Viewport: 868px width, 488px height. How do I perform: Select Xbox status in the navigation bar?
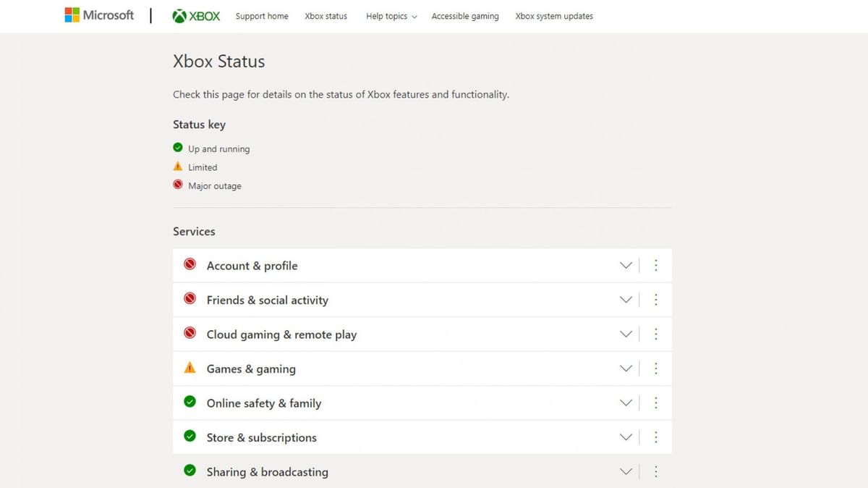coord(325,16)
